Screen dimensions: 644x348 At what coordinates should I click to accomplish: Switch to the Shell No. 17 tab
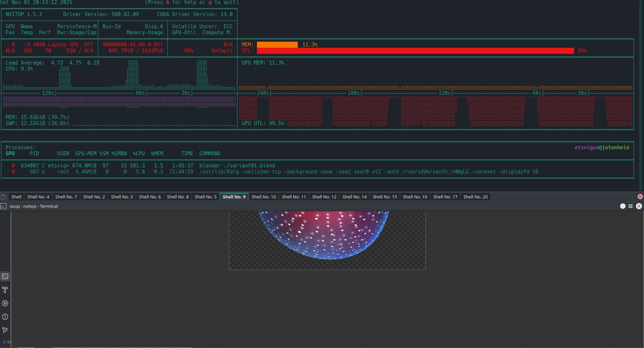pyautogui.click(x=445, y=197)
